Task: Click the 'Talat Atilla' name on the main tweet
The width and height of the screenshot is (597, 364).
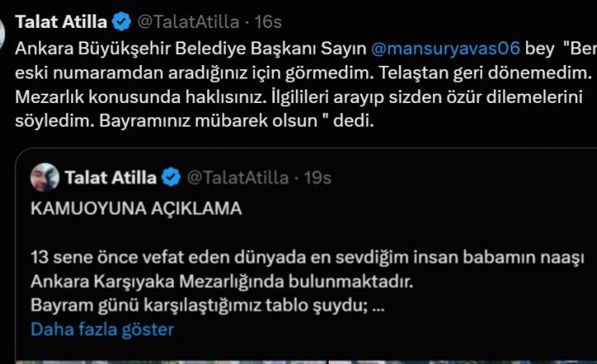Action: pos(62,20)
